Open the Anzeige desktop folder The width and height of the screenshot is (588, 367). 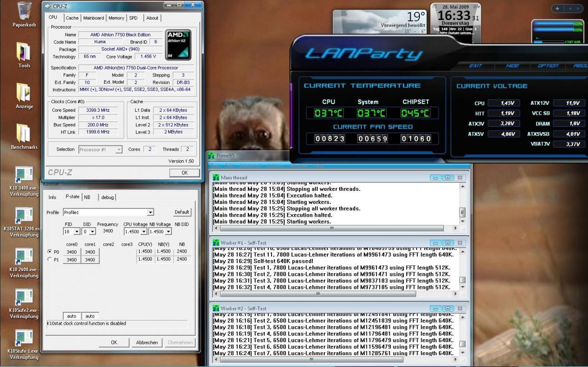point(24,92)
